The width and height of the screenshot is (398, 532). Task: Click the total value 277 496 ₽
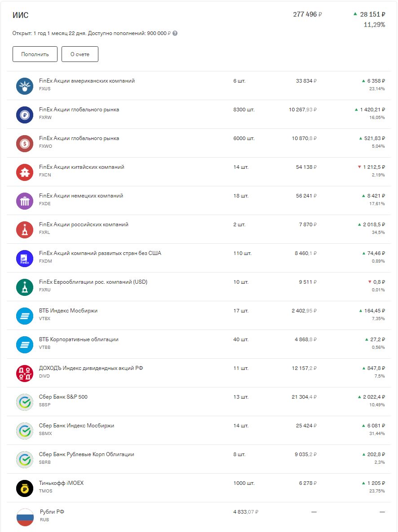[308, 14]
